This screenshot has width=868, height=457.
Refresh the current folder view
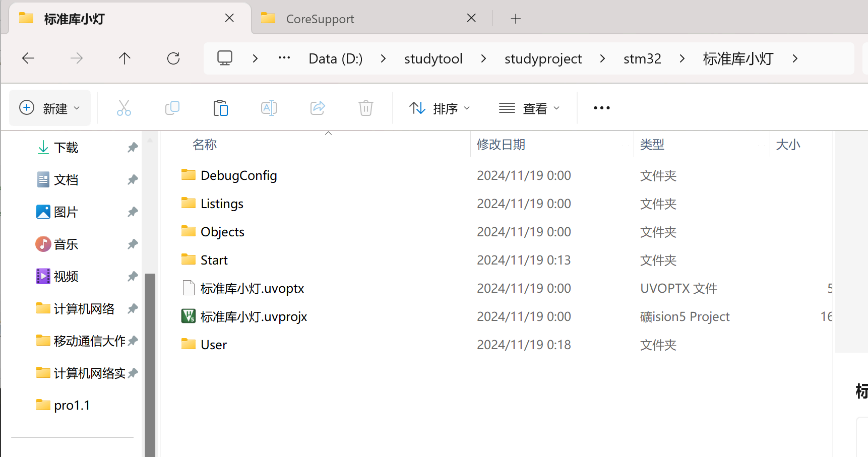[173, 58]
